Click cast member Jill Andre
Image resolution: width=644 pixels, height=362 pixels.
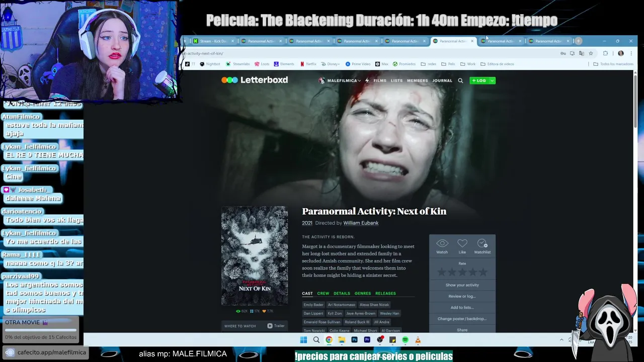[381, 322]
